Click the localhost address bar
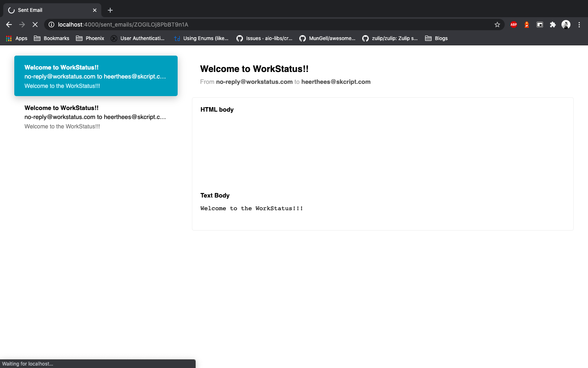The image size is (588, 368). [x=269, y=25]
